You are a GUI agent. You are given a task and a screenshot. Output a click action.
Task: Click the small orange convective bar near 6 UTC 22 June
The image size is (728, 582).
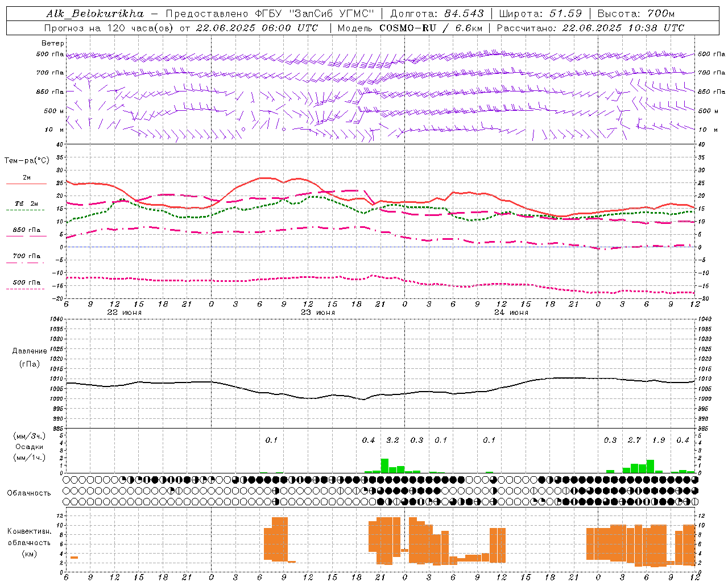[74, 558]
